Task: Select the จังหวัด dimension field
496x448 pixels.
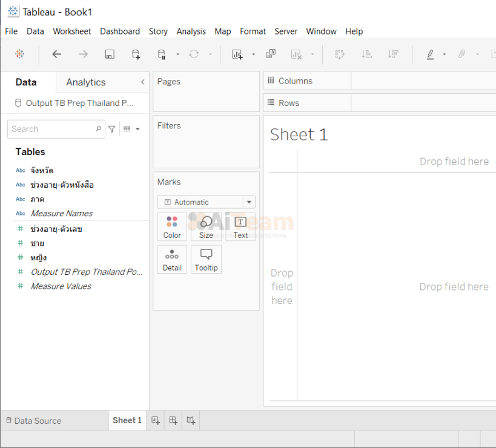Action: 42,171
